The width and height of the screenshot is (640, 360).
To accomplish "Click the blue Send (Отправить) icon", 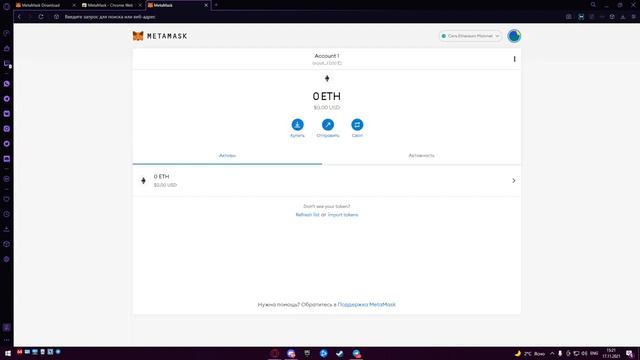I will (328, 124).
